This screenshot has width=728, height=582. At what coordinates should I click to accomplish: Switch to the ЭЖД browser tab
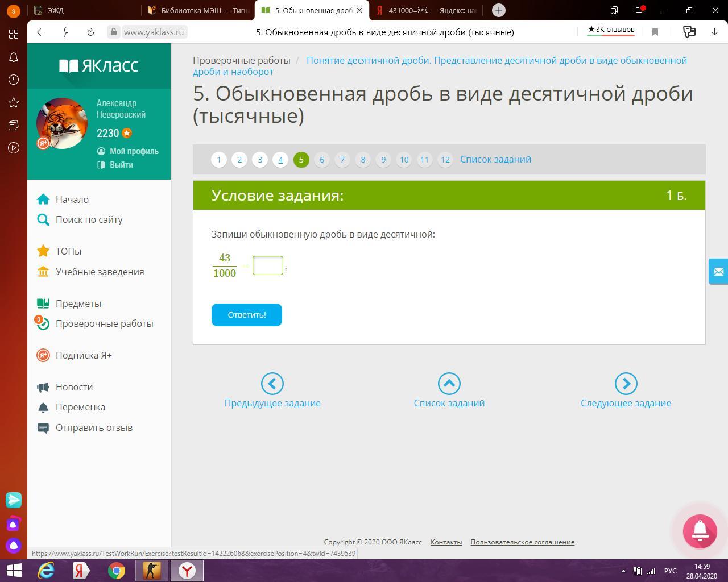85,10
